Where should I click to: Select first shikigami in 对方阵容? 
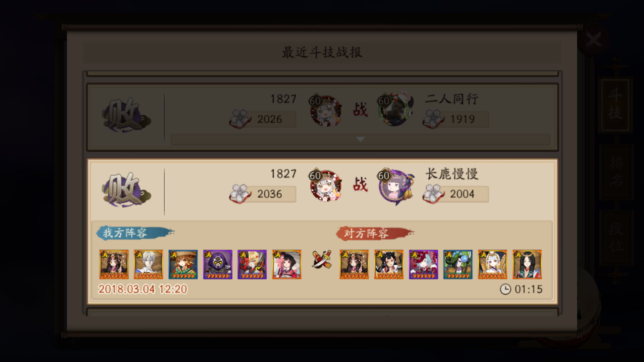(x=354, y=264)
